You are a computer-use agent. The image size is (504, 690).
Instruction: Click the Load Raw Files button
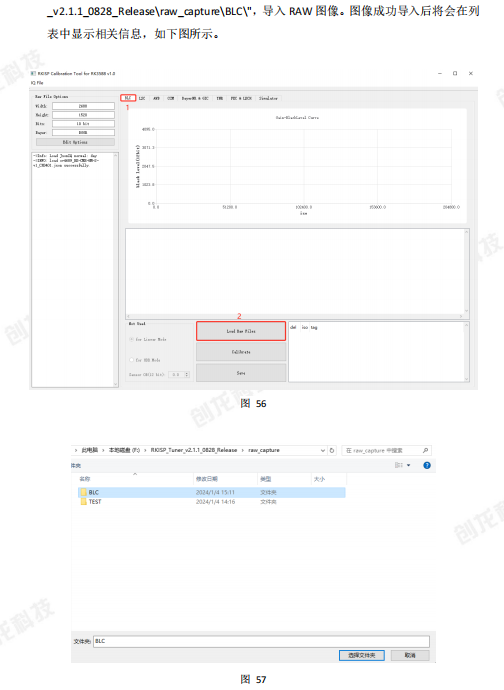[241, 331]
